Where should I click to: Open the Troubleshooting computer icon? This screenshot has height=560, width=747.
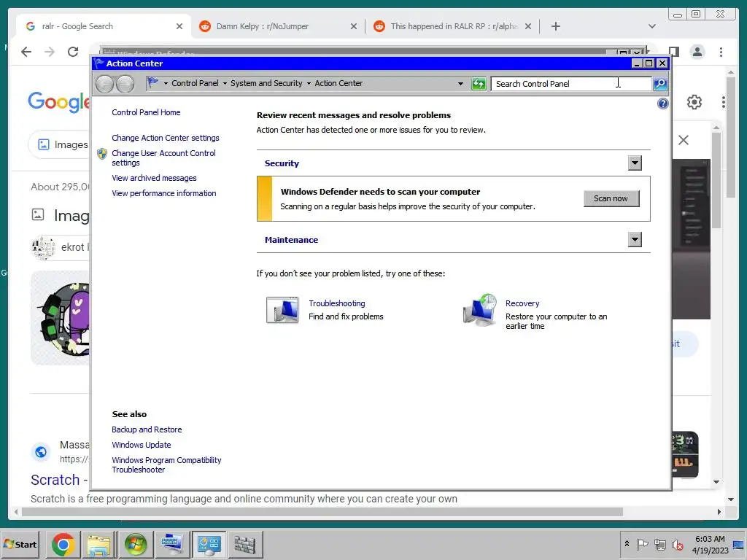tap(282, 309)
